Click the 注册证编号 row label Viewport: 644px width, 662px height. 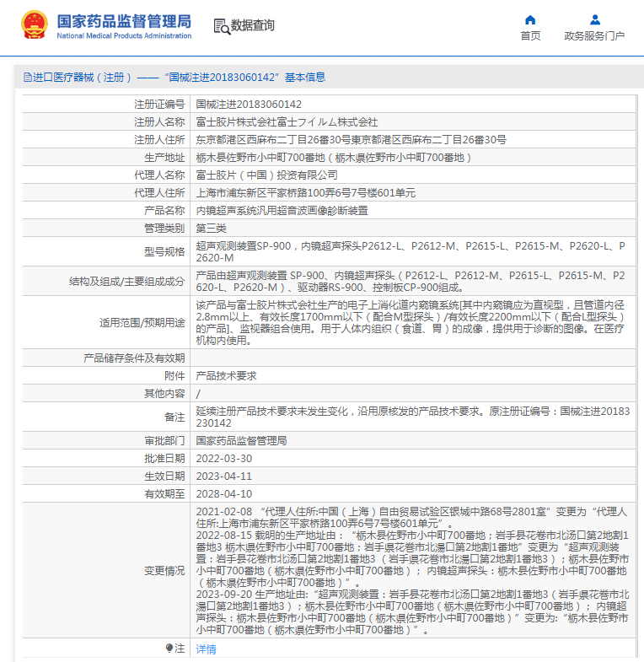[159, 105]
